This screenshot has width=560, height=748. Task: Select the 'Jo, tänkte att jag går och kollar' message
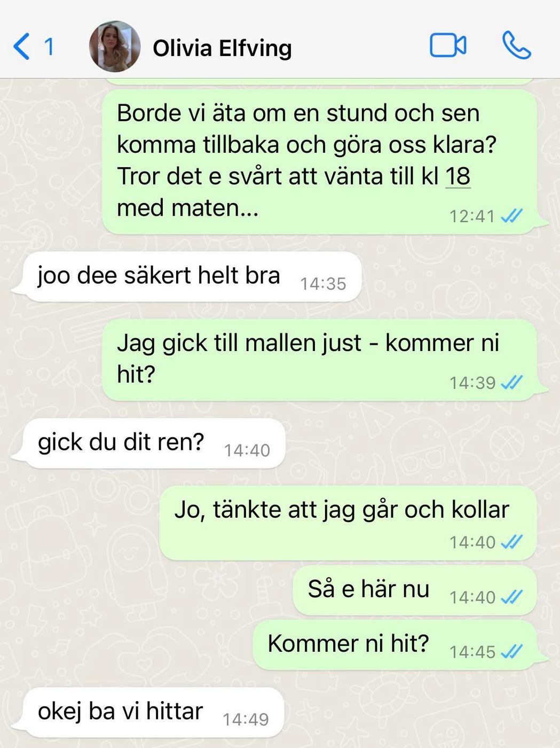348,523
